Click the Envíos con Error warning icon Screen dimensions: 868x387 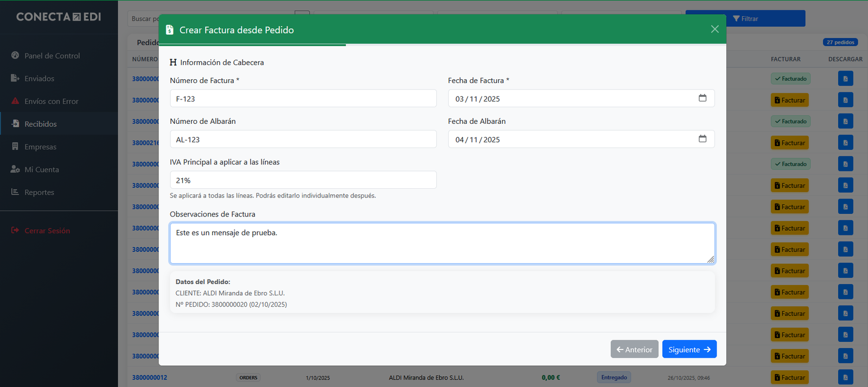click(15, 101)
